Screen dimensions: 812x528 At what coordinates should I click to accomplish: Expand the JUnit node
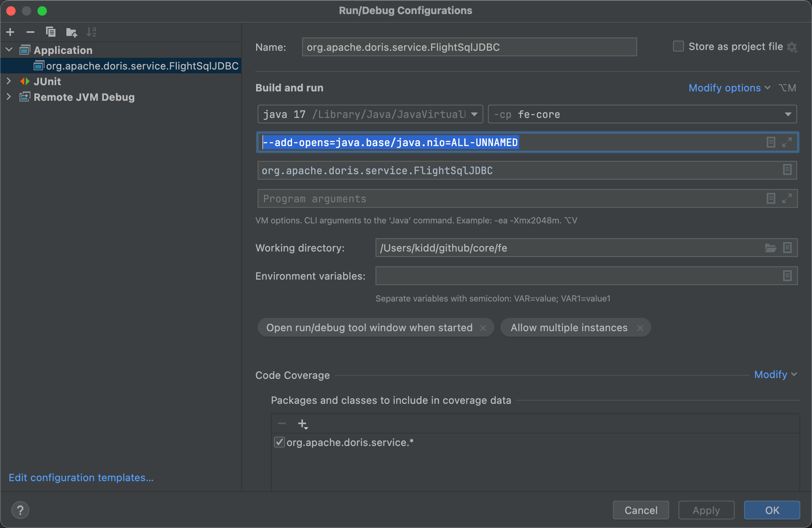coord(9,81)
